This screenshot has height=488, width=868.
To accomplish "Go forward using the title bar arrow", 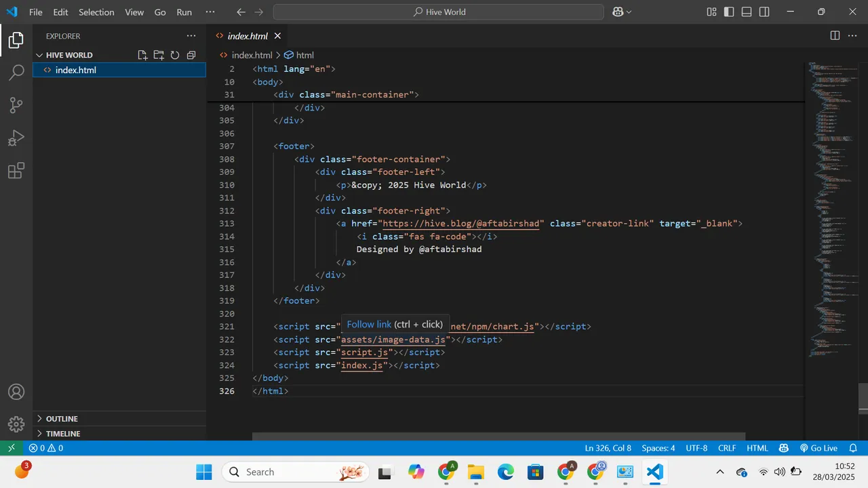I will coord(260,12).
